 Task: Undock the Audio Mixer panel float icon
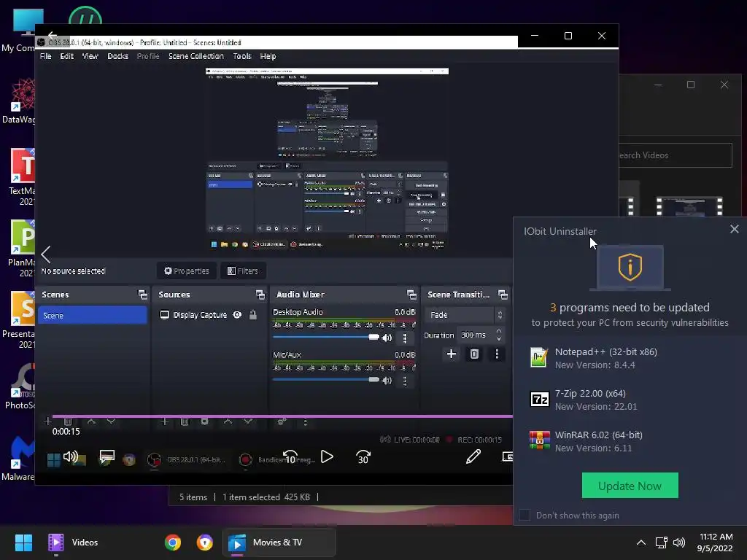coord(411,295)
